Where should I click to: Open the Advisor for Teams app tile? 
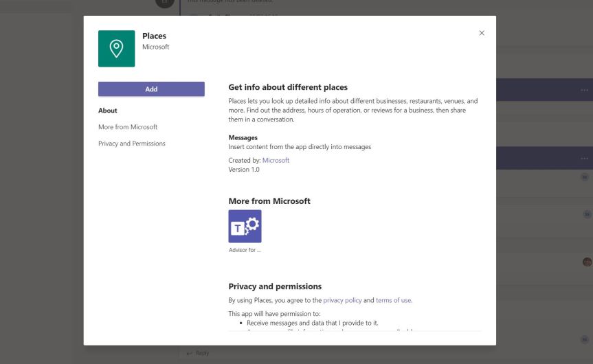tap(245, 227)
